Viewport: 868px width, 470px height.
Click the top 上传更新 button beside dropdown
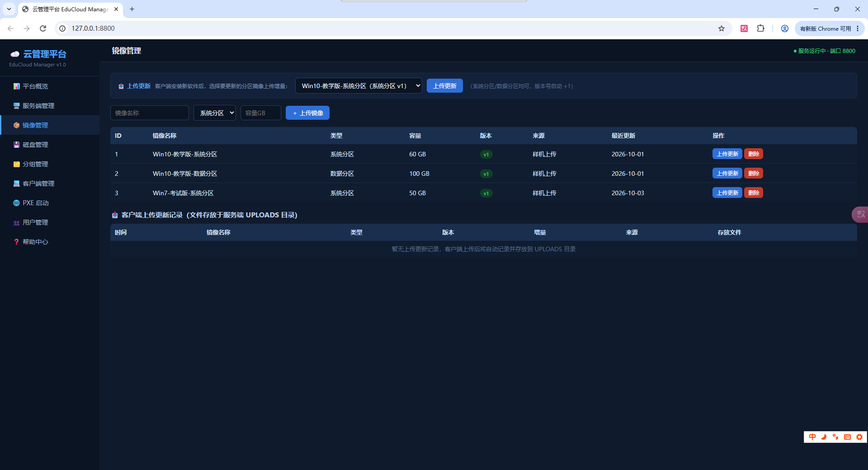[445, 86]
